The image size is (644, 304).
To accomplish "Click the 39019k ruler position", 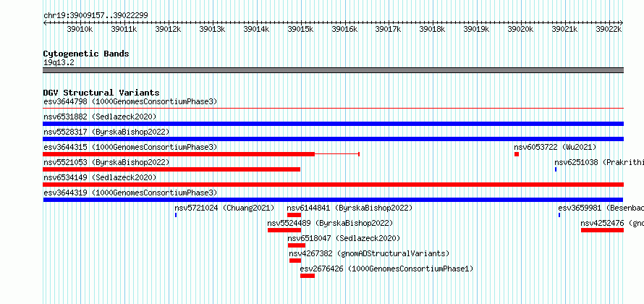I will coord(477,29).
